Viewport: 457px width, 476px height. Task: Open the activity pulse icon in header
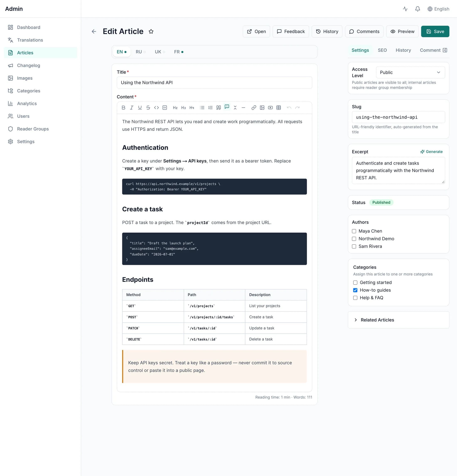[x=405, y=9]
